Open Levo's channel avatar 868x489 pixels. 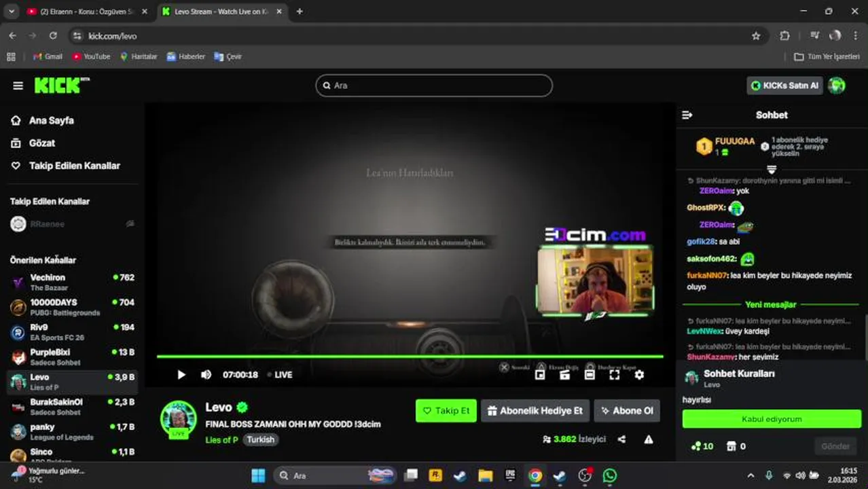pos(179,418)
